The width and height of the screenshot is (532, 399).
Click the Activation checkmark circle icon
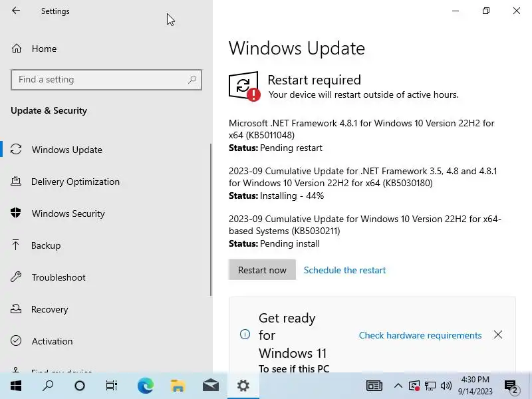(x=16, y=340)
